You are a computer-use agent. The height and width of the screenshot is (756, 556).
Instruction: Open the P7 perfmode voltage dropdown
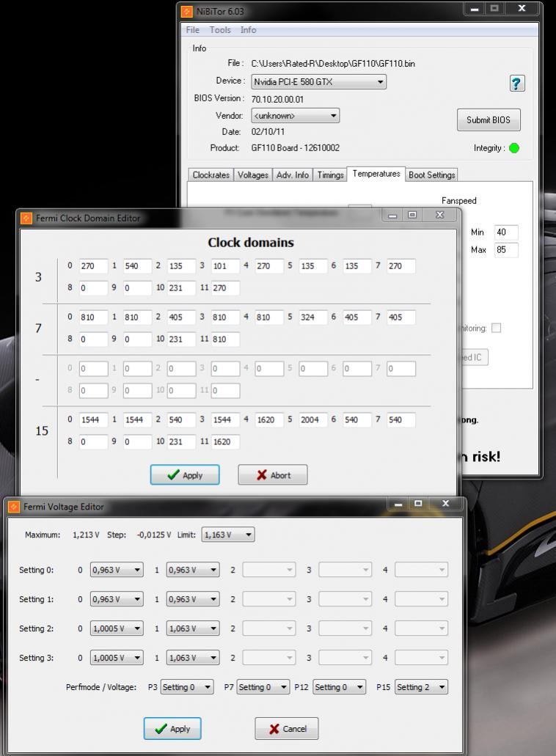pyautogui.click(x=263, y=687)
